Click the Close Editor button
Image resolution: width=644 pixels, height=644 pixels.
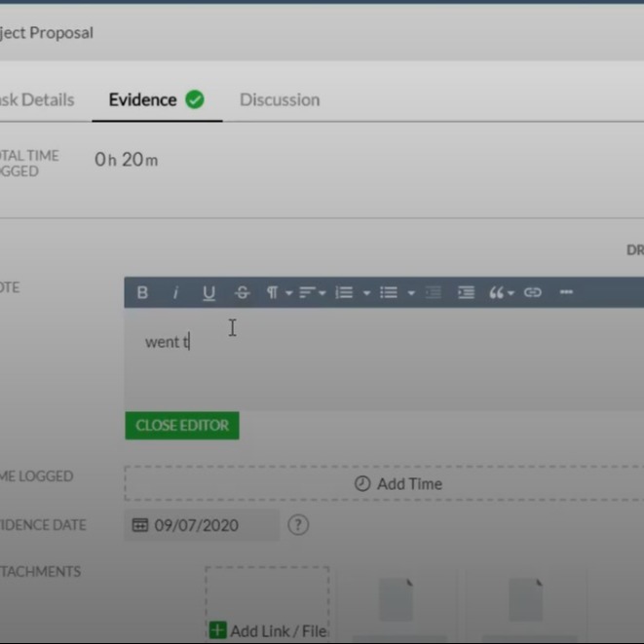point(182,426)
